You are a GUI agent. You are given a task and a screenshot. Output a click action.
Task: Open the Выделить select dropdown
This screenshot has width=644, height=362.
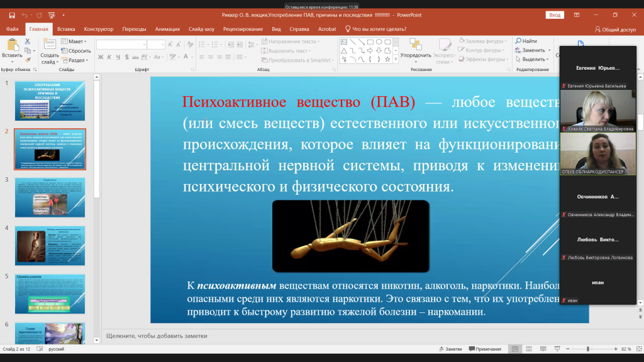click(532, 60)
